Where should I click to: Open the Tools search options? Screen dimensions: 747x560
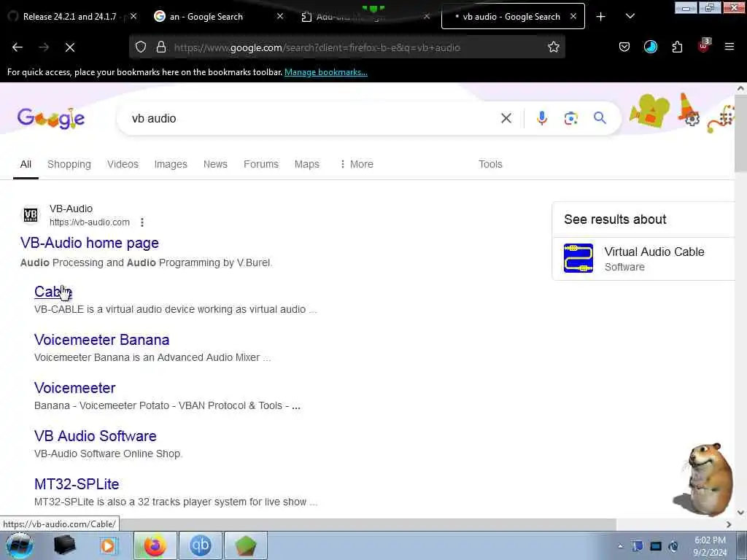point(490,164)
